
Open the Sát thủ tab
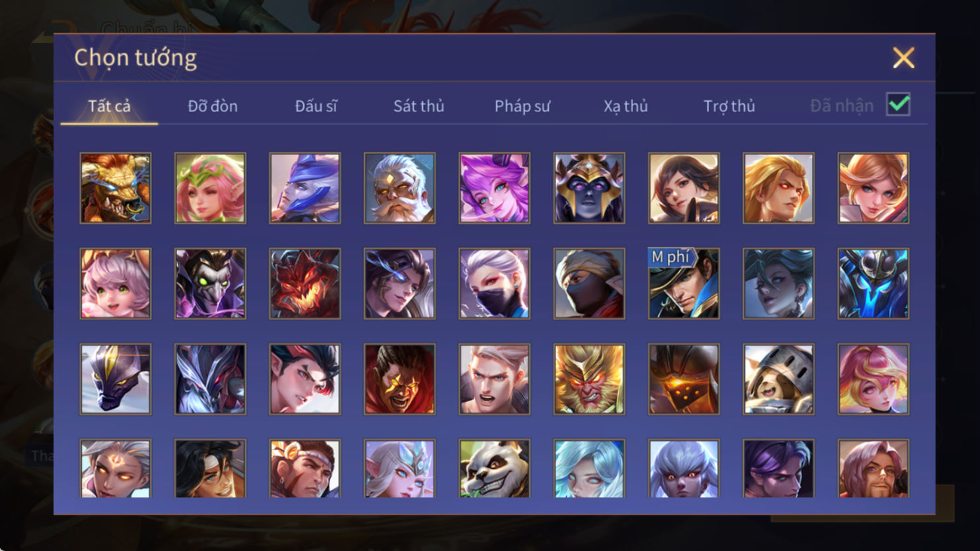419,106
